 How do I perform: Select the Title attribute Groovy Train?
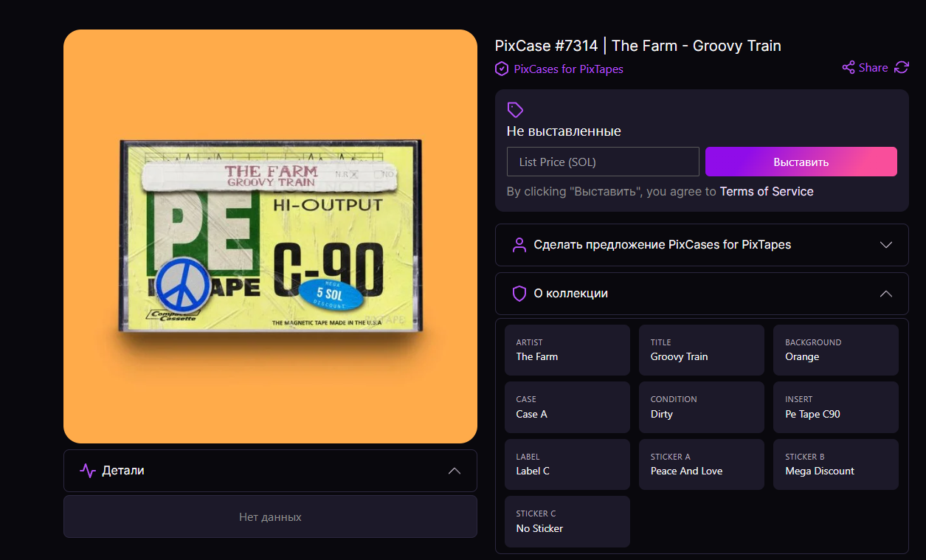click(702, 350)
